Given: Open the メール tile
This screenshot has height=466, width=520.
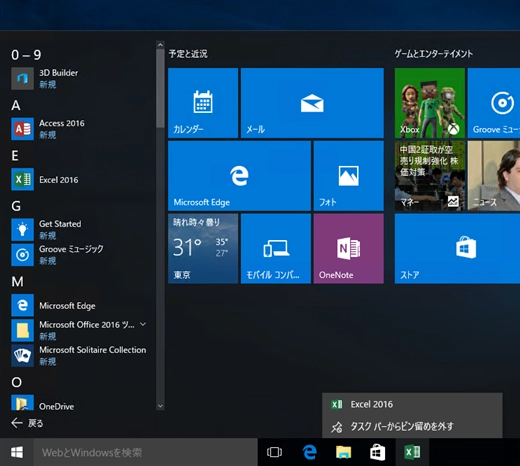Looking at the screenshot, I should coord(312,103).
